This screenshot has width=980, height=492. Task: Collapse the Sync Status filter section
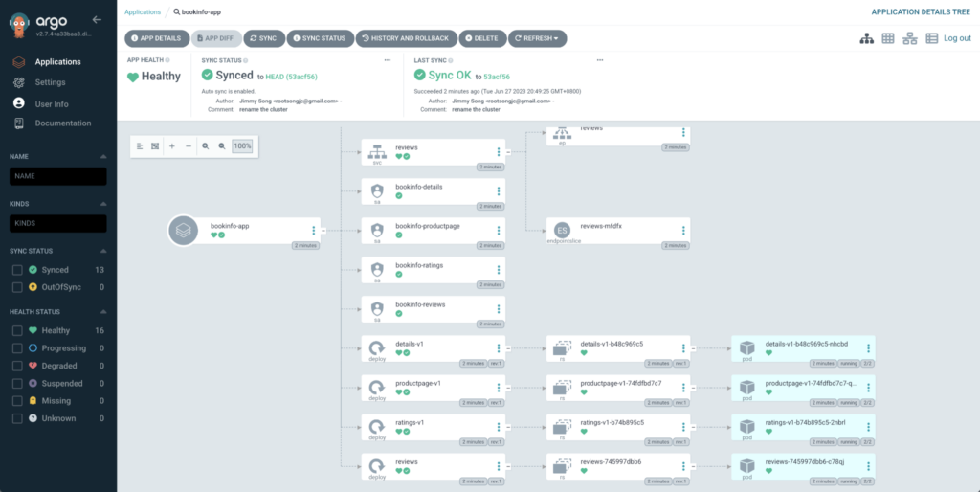coord(103,250)
